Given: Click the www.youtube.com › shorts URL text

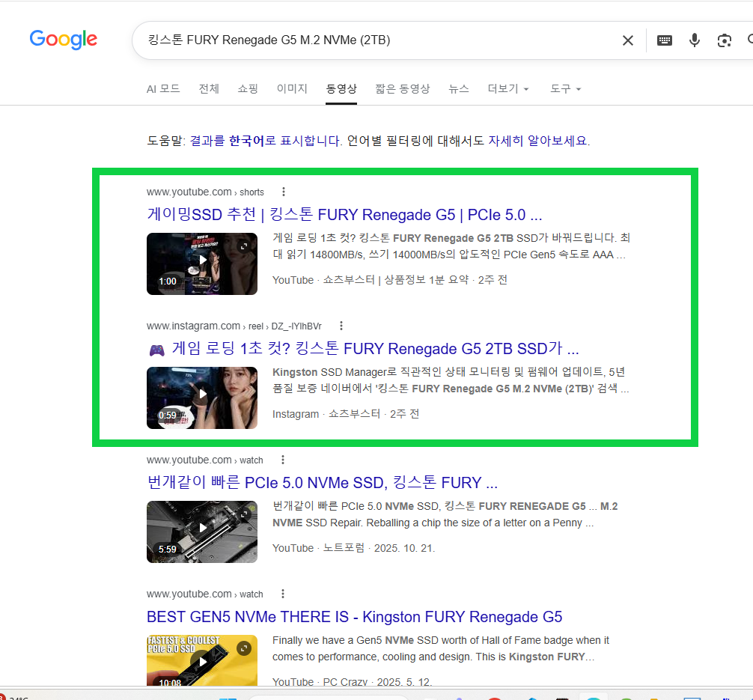Looking at the screenshot, I should (206, 192).
